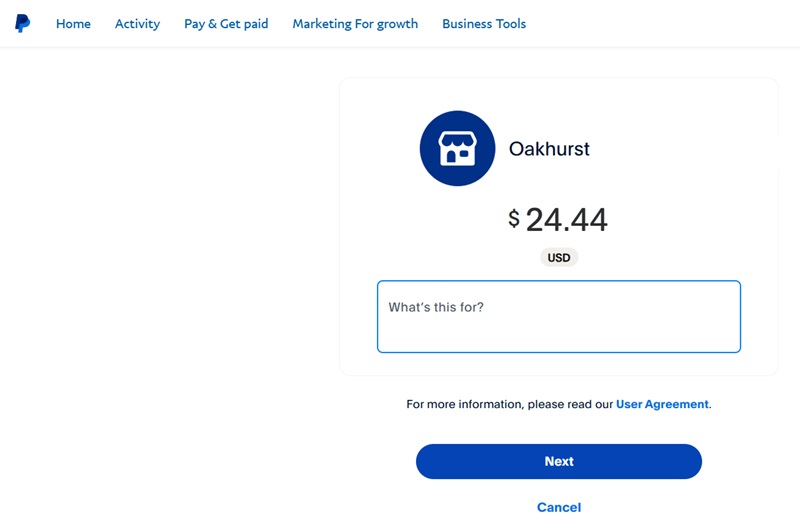Open the Business Tools menu
The width and height of the screenshot is (800, 522).
[484, 24]
